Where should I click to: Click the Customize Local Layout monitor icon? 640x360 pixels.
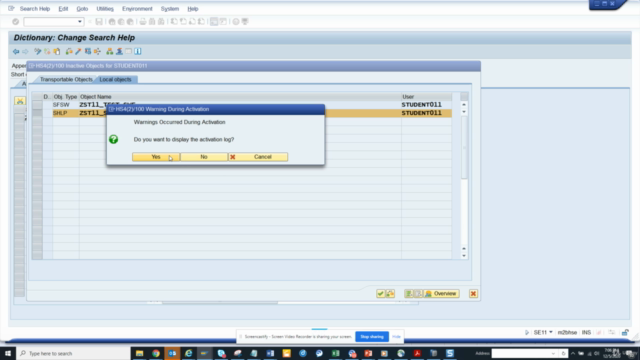[245, 22]
